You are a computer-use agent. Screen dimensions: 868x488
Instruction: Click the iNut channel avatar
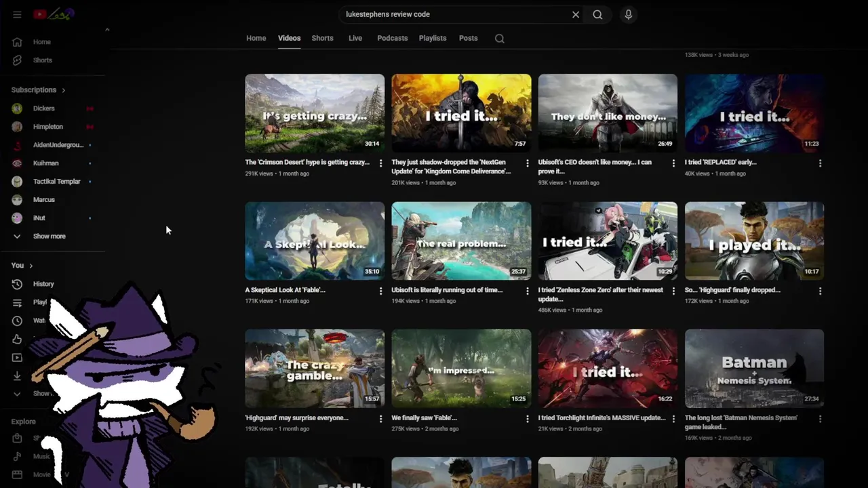click(x=18, y=218)
